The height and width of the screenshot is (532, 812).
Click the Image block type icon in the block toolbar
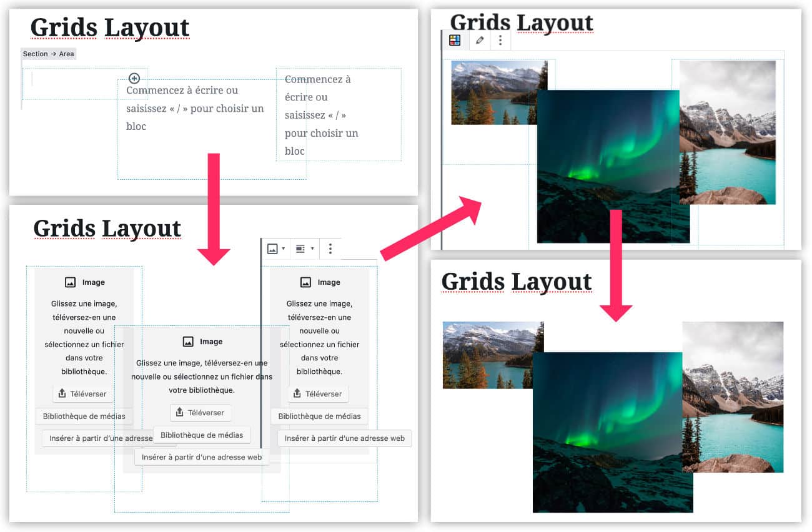(x=272, y=249)
